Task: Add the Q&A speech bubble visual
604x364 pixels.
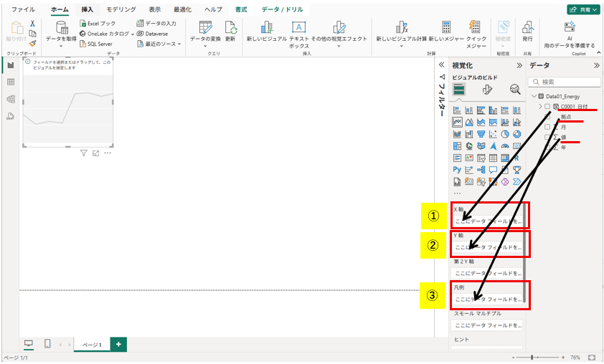Action: point(493,170)
